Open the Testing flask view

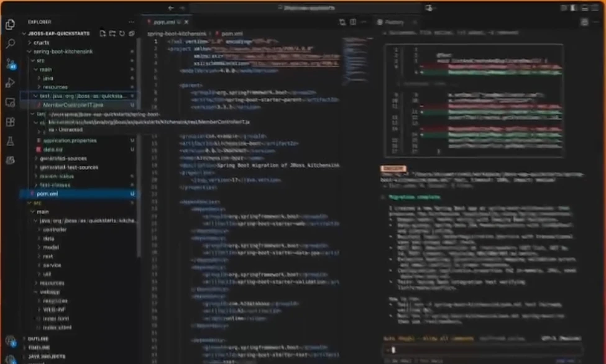tap(11, 141)
